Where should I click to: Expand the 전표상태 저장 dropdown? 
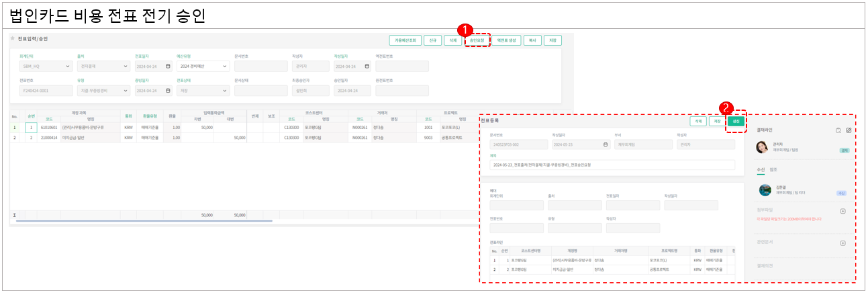pos(224,90)
